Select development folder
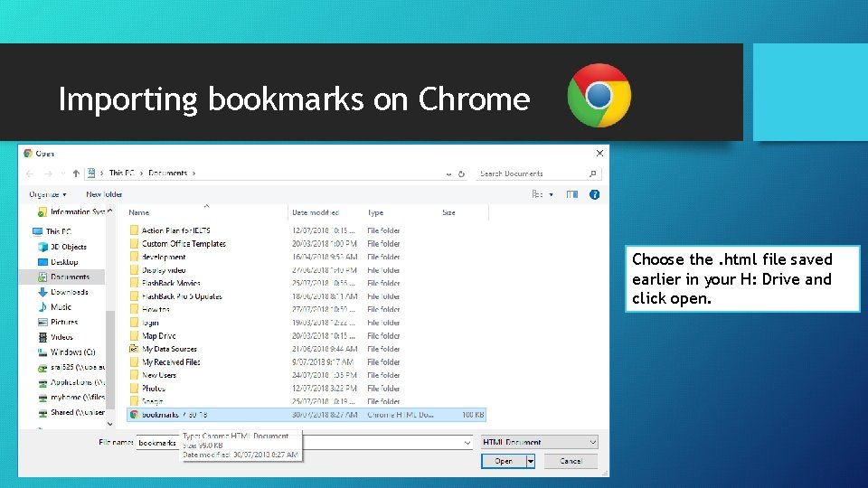Viewport: 868px width, 488px height. [164, 257]
